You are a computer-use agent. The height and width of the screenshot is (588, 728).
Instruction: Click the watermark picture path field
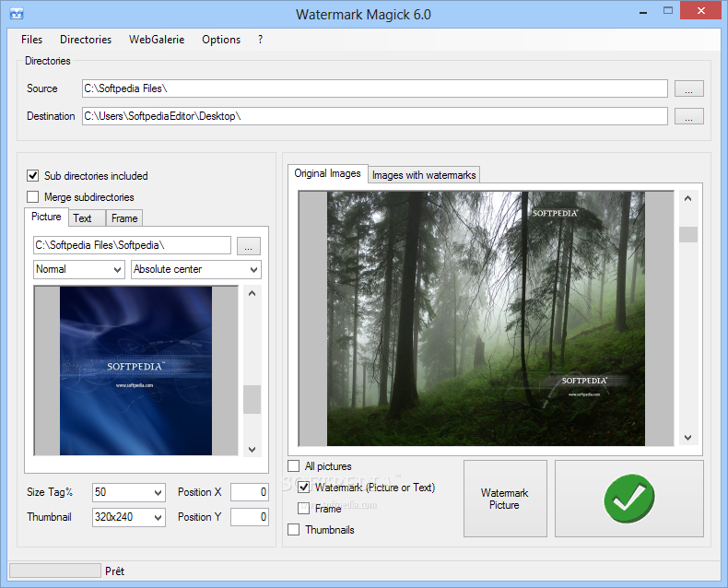(132, 245)
